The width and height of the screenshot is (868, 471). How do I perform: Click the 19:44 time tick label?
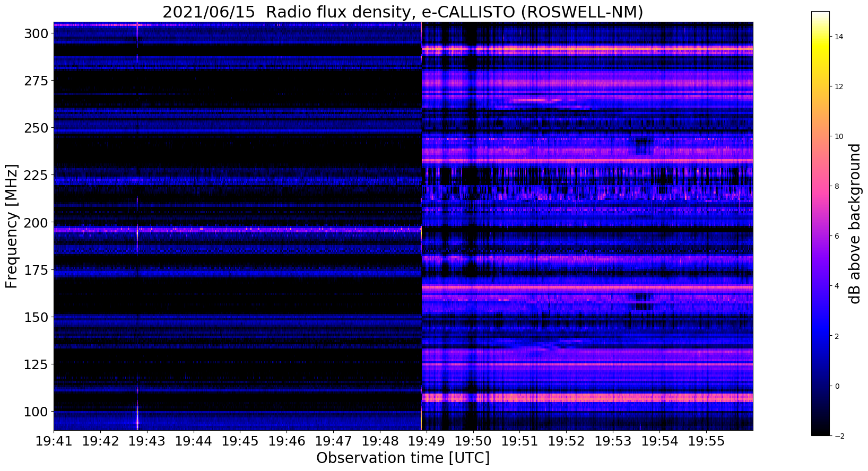tap(194, 441)
